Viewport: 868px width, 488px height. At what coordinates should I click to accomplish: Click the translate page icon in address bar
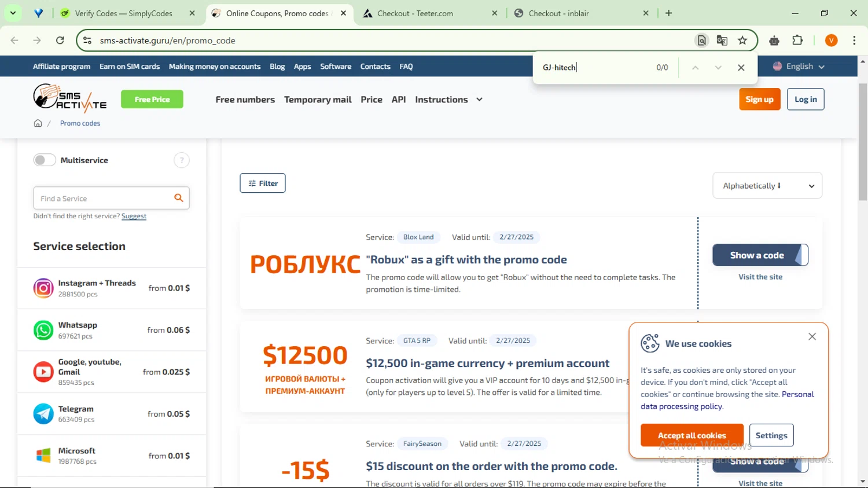pyautogui.click(x=722, y=41)
